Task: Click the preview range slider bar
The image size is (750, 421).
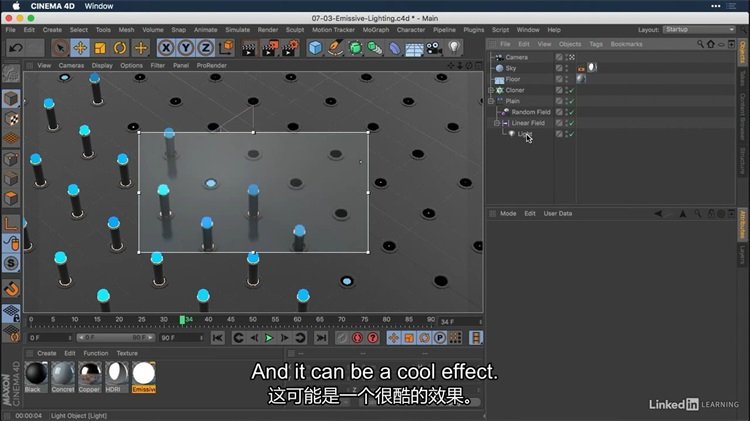Action: (115, 338)
